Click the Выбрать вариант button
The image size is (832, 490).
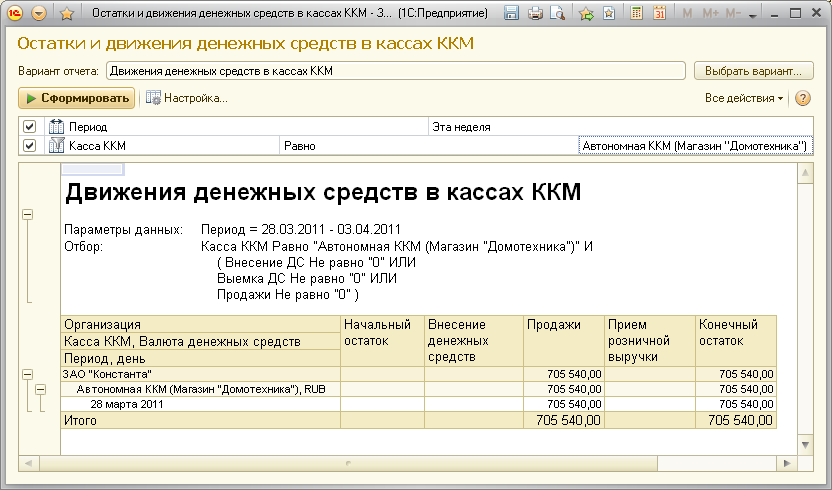[x=753, y=71]
